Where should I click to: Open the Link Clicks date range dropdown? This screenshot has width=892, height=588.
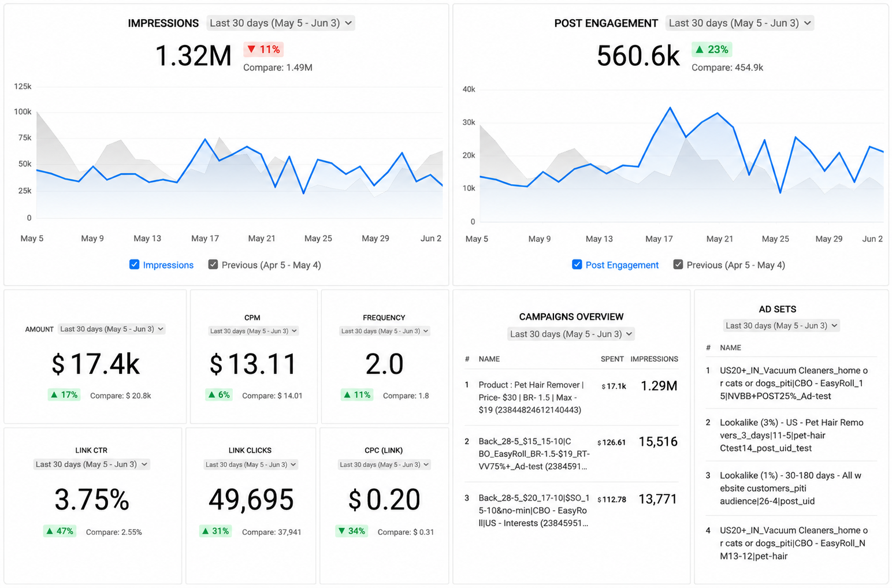(251, 464)
